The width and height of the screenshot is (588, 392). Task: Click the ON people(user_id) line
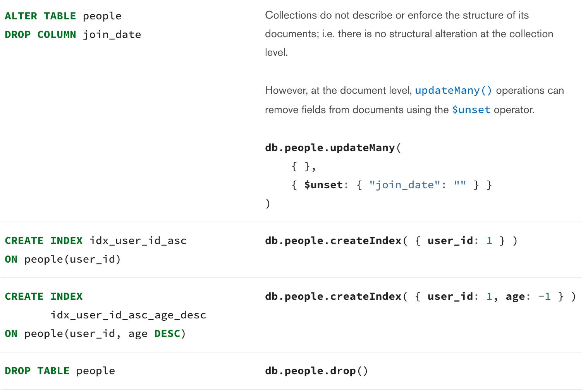tap(63, 260)
